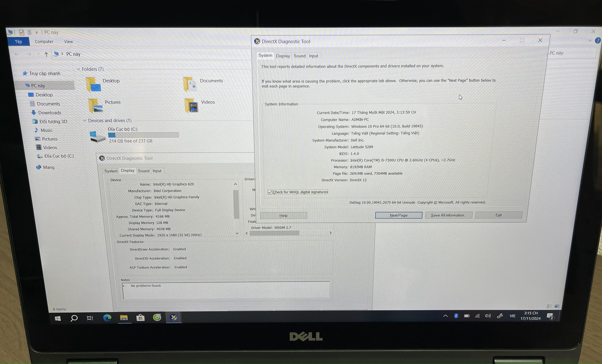
Task: Open the Computer ribbon tab
Action: pos(44,41)
